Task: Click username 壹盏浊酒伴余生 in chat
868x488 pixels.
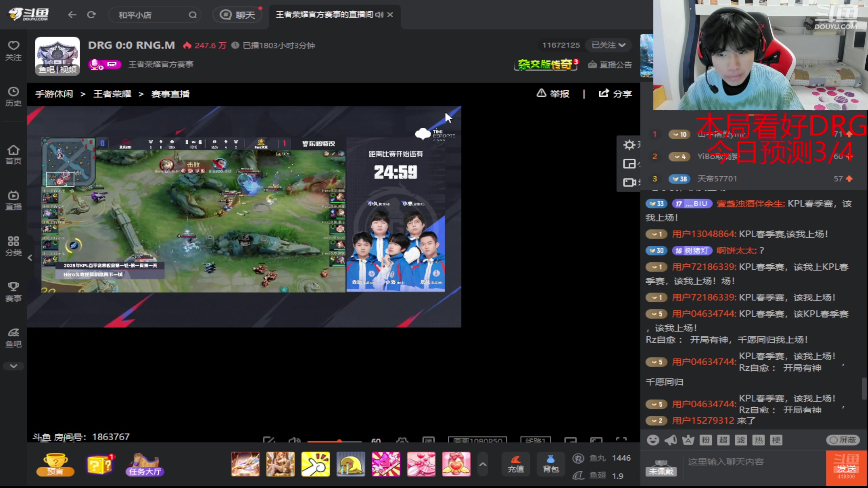Action: (x=750, y=204)
